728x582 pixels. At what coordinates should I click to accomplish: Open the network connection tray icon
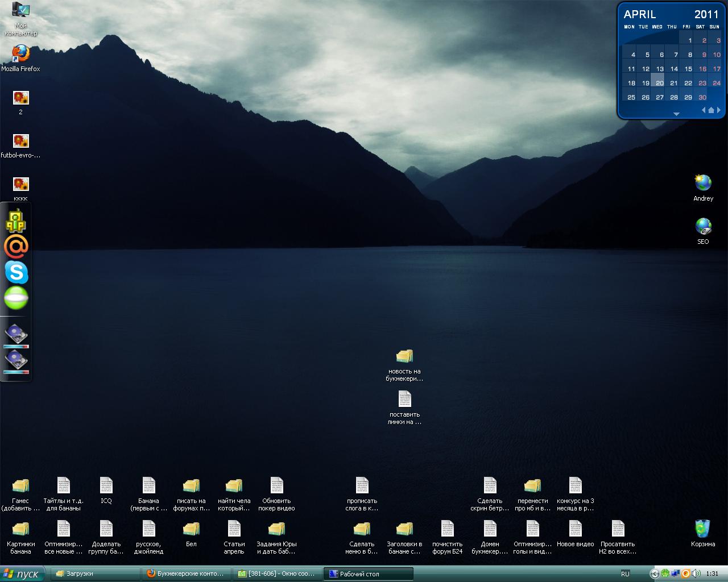(675, 573)
